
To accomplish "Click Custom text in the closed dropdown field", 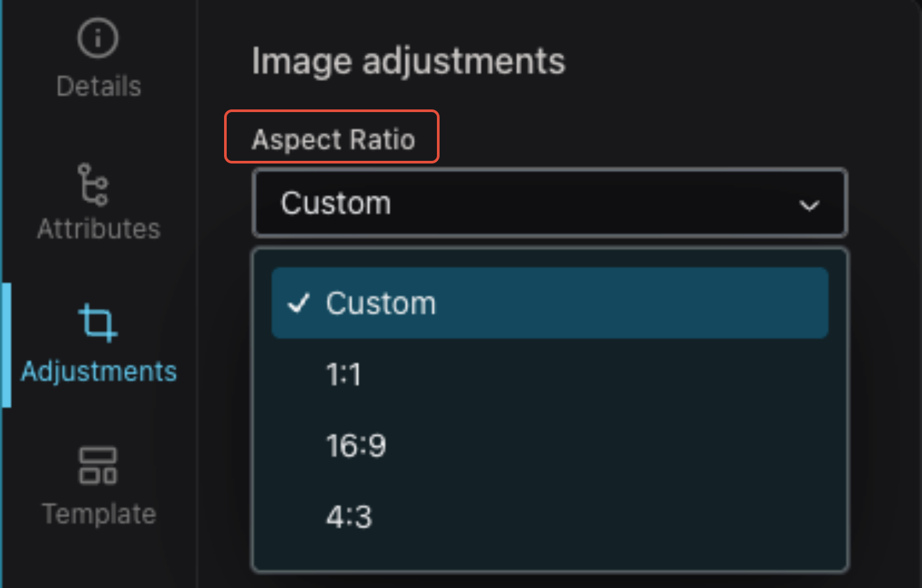I will coord(336,203).
